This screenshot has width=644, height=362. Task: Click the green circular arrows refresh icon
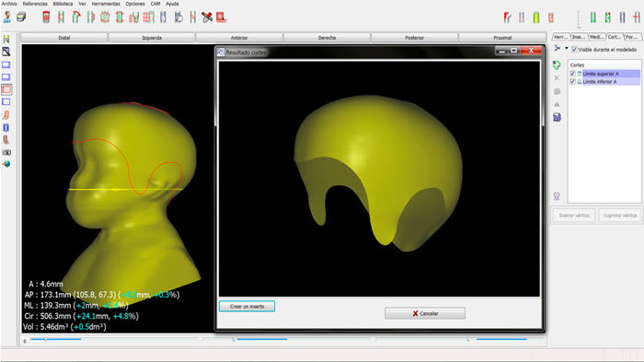point(557,65)
